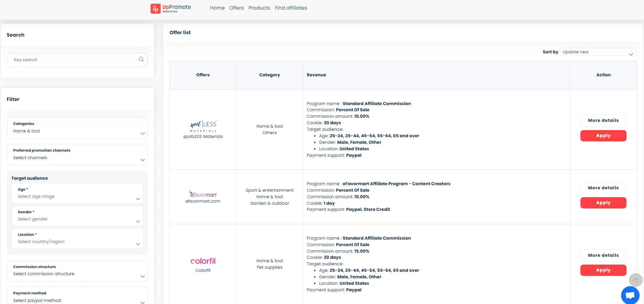Click the Offer list heading
The image size is (644, 304).
click(x=180, y=33)
